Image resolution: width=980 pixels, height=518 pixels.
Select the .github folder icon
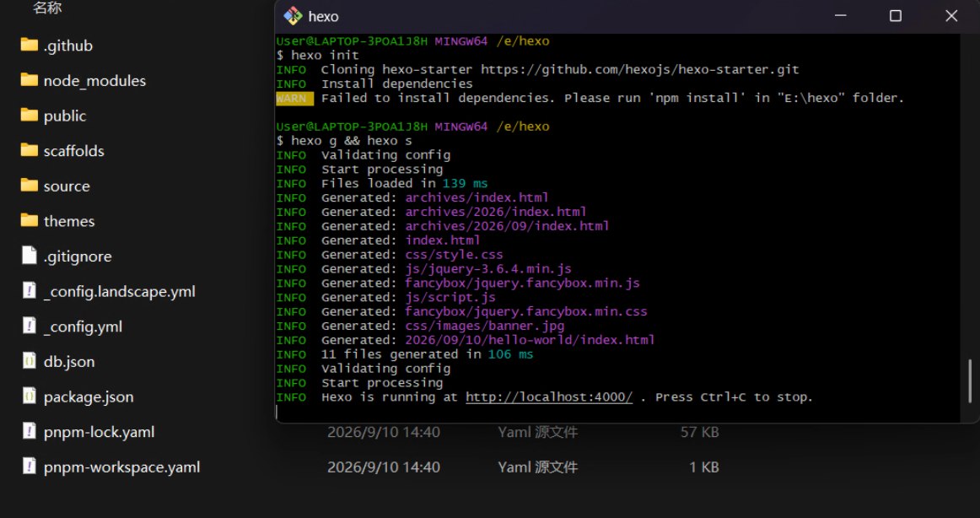point(29,45)
